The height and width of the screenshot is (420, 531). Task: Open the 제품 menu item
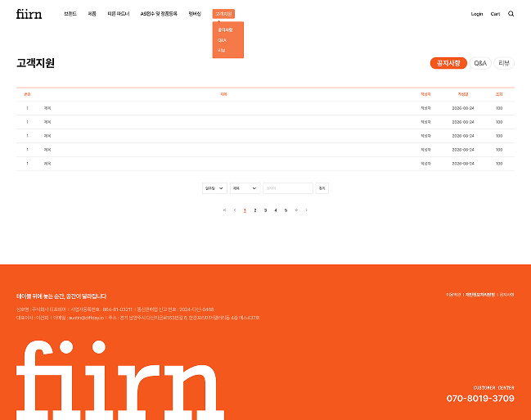pos(92,14)
